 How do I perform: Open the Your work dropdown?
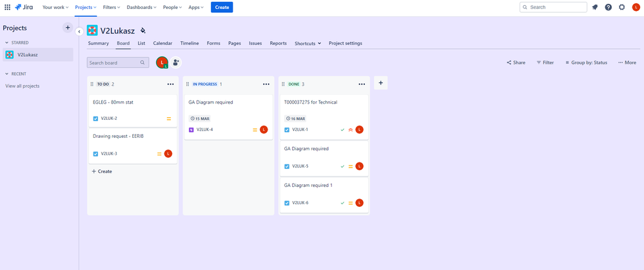coord(55,7)
